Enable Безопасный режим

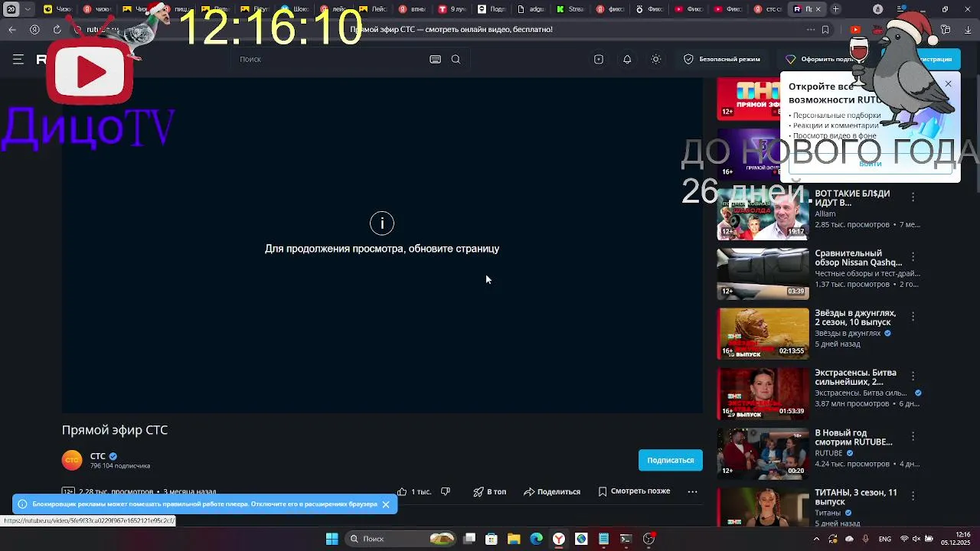click(x=722, y=59)
